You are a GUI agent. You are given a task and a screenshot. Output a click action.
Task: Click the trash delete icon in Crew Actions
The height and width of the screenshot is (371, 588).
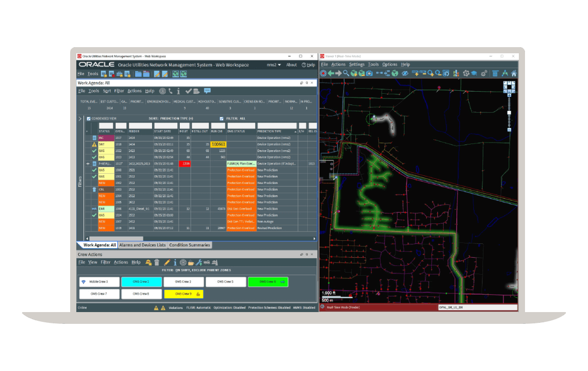[157, 262]
